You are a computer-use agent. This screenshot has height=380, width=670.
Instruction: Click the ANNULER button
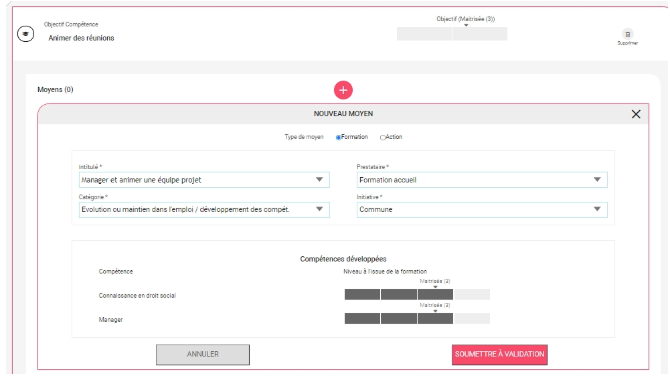[203, 354]
